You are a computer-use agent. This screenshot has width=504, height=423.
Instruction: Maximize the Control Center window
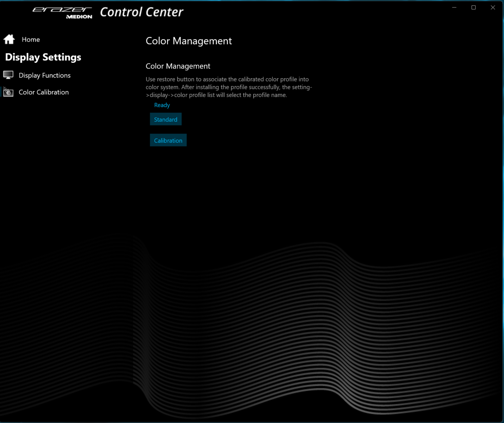474,7
